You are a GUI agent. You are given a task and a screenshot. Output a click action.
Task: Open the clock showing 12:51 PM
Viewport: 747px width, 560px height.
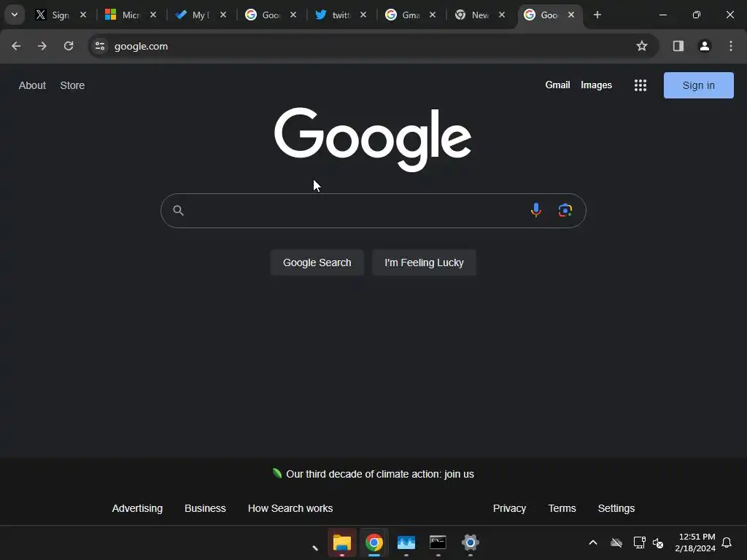point(695,542)
